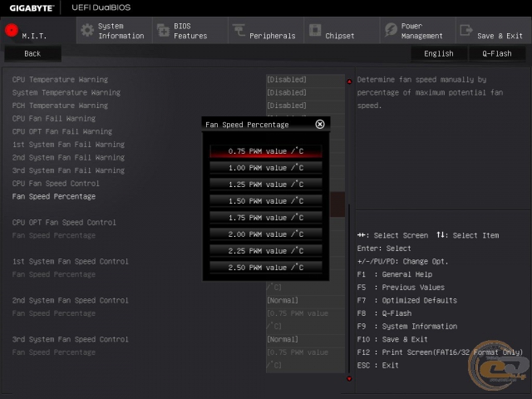
Task: Choose 1.50 PWM value option
Action: point(266,201)
